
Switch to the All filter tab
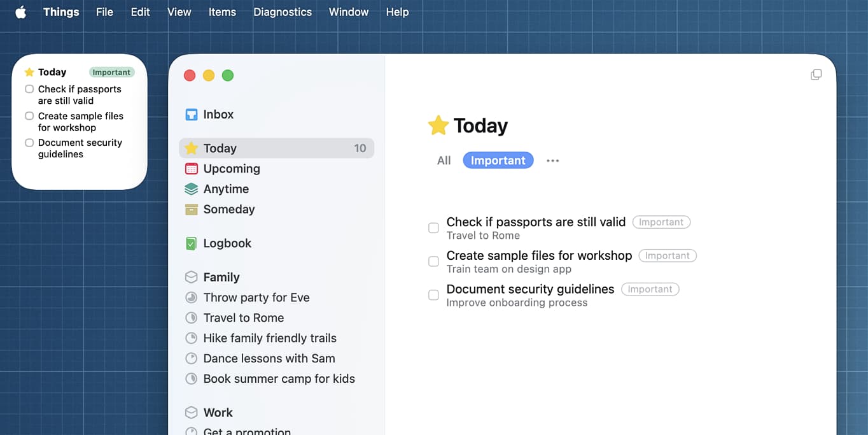444,160
